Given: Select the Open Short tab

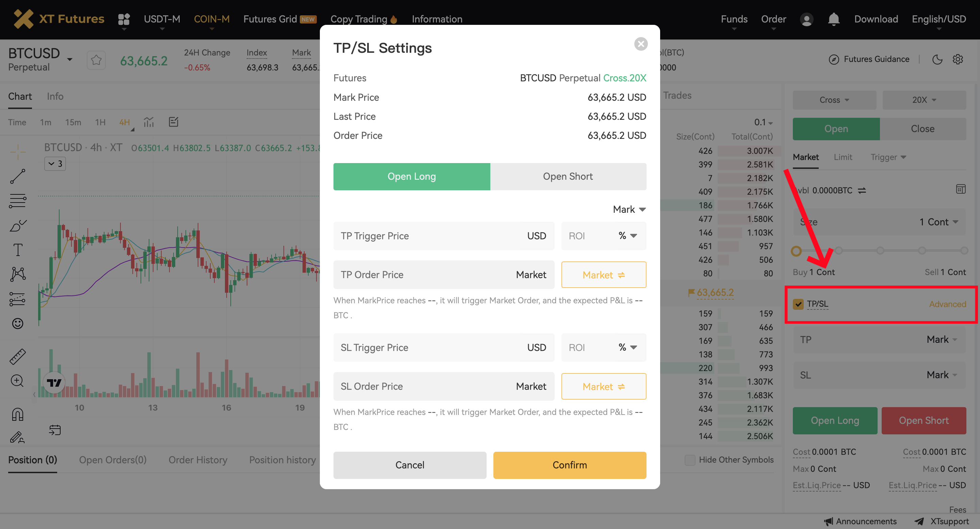Looking at the screenshot, I should [x=568, y=177].
